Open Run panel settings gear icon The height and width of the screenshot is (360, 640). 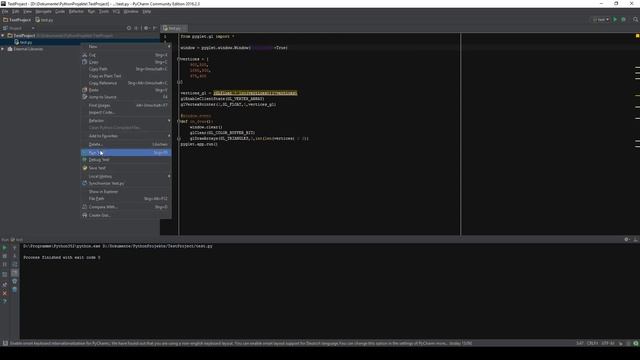(627, 240)
